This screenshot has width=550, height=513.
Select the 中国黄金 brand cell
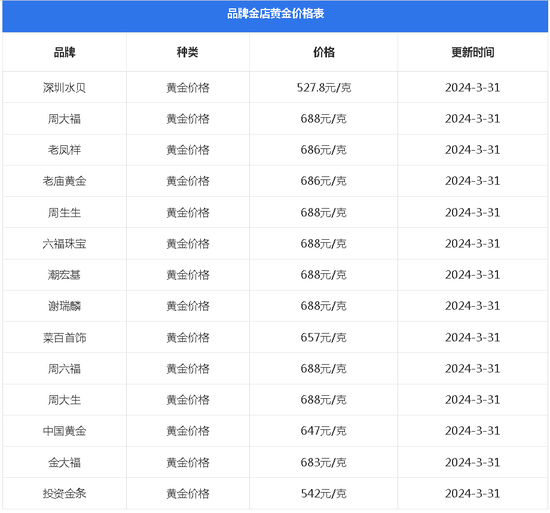[x=65, y=431]
